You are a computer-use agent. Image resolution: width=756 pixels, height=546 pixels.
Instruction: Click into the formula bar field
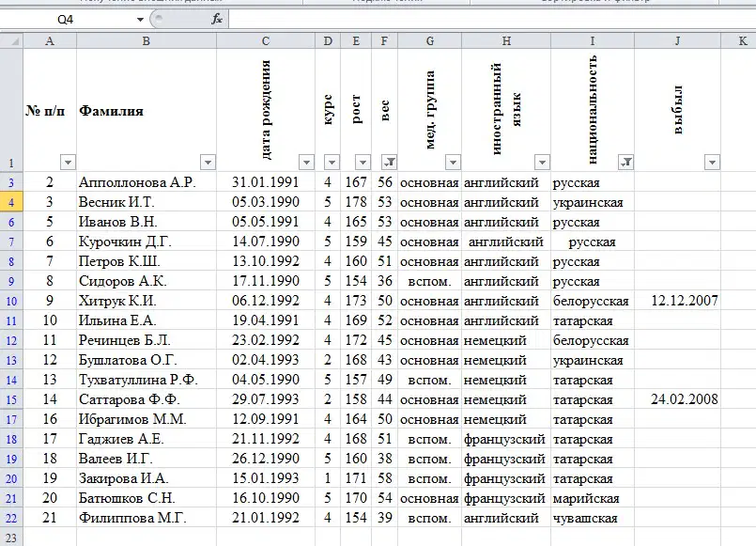pyautogui.click(x=492, y=20)
